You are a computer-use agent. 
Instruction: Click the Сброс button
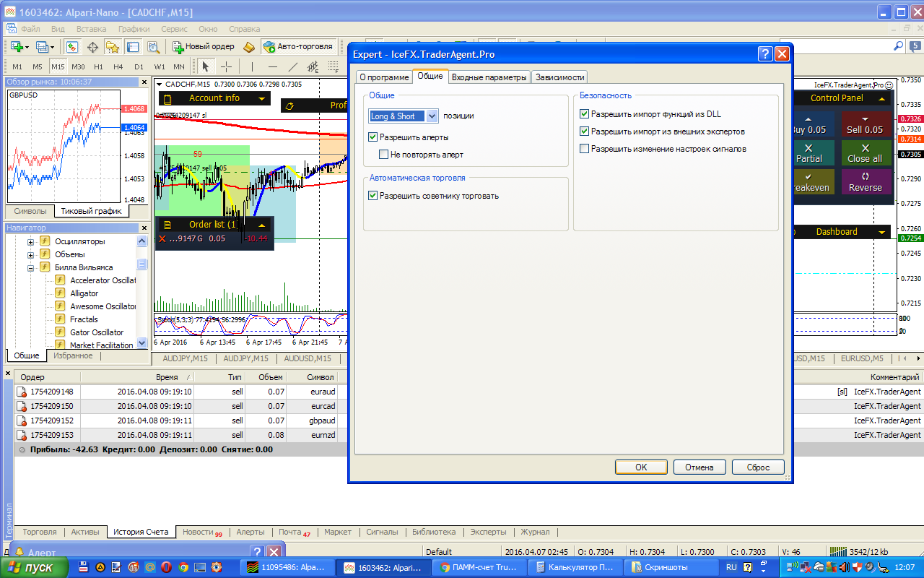(x=758, y=467)
